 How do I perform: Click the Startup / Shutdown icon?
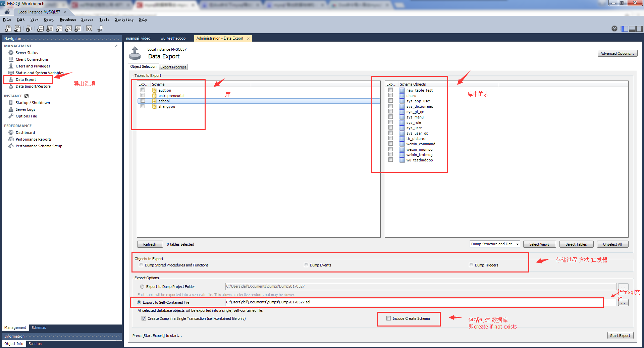11,103
